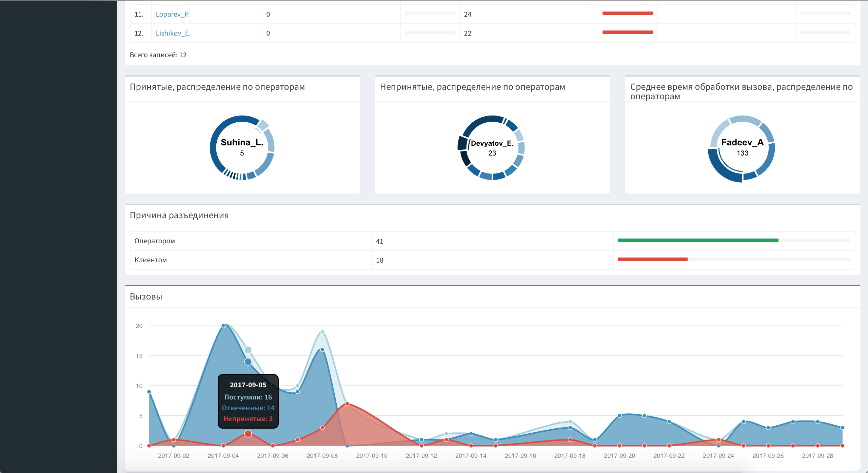
Task: Click 'Вызовы' chart heading
Action: (x=146, y=297)
